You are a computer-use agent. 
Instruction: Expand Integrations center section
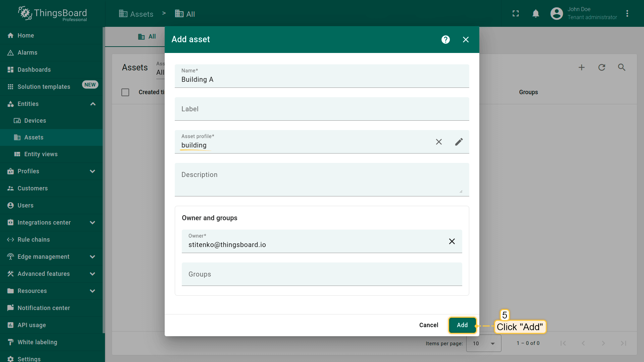click(x=93, y=223)
